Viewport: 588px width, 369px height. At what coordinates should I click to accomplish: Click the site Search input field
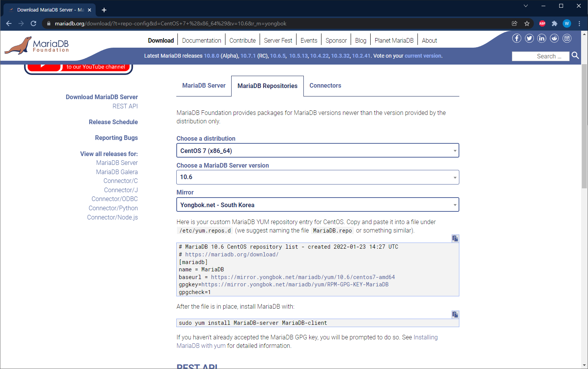(541, 56)
